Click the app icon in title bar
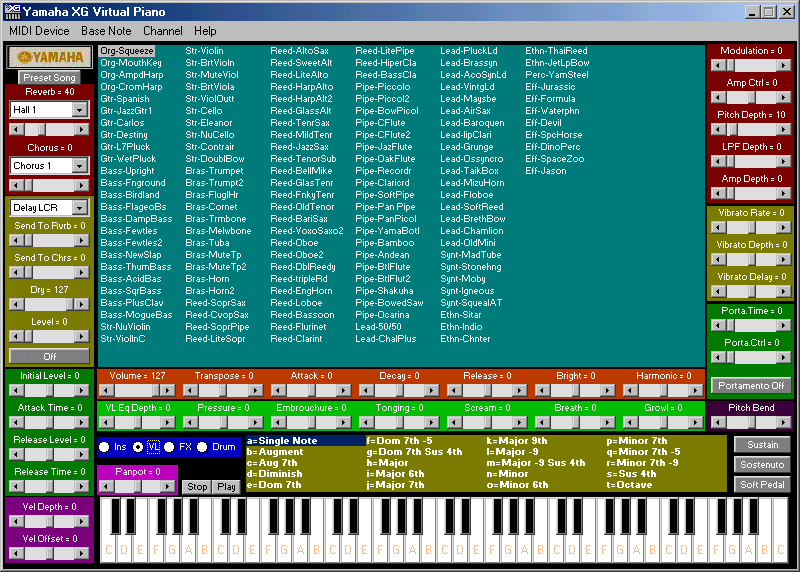 [12, 12]
